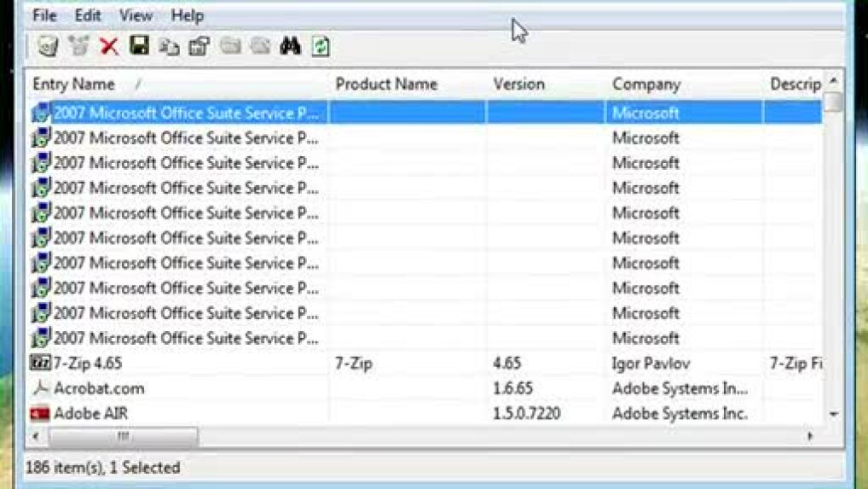Click the vertical scrollbar down arrow

pos(834,414)
